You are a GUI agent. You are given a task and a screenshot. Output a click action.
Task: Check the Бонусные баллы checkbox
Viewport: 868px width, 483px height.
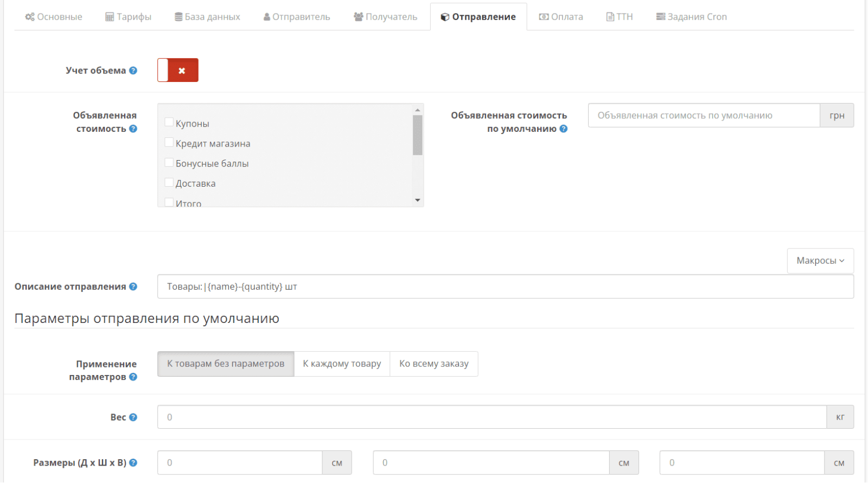pos(169,162)
